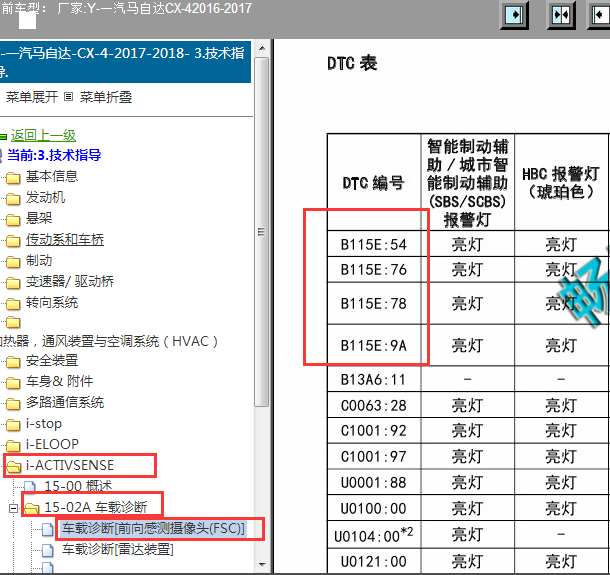The width and height of the screenshot is (610, 575).
Task: Click DTC cell B115E:54
Action: pos(374,244)
